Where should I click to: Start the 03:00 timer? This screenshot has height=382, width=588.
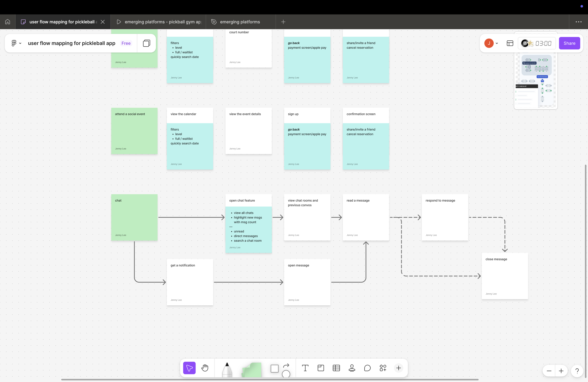click(543, 44)
